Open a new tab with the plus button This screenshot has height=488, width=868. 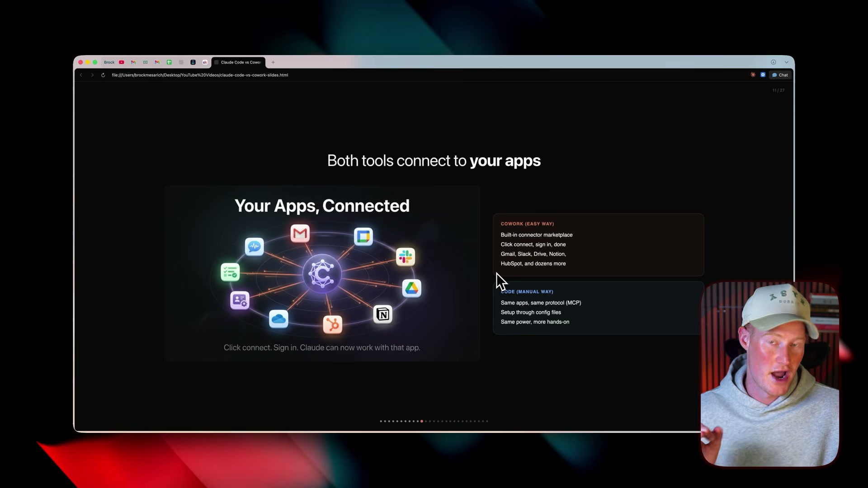click(x=273, y=62)
